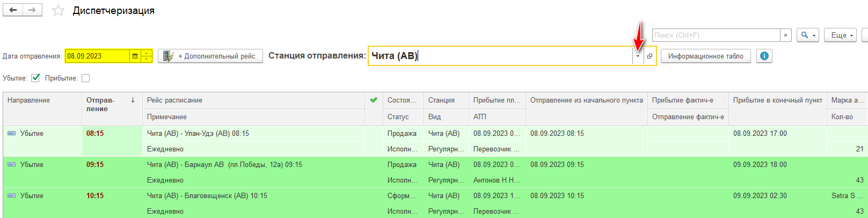
Task: Open Информационное табло
Action: click(705, 56)
